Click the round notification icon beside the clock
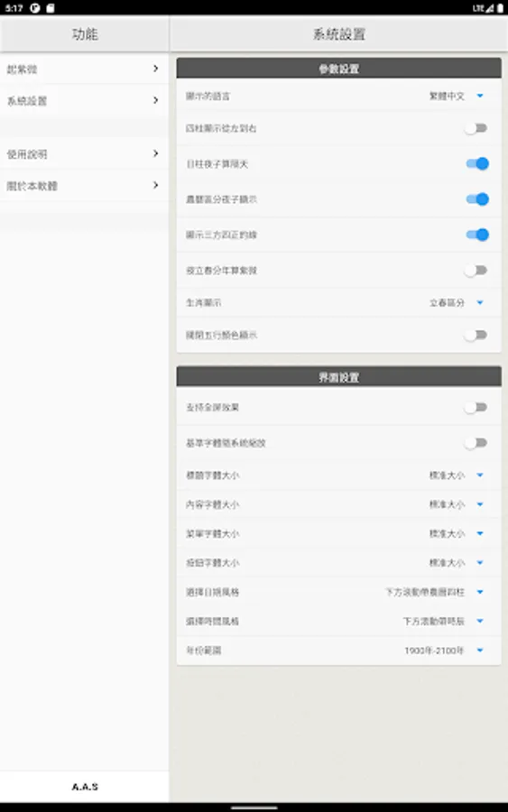Viewport: 508px width, 812px height. pyautogui.click(x=35, y=8)
